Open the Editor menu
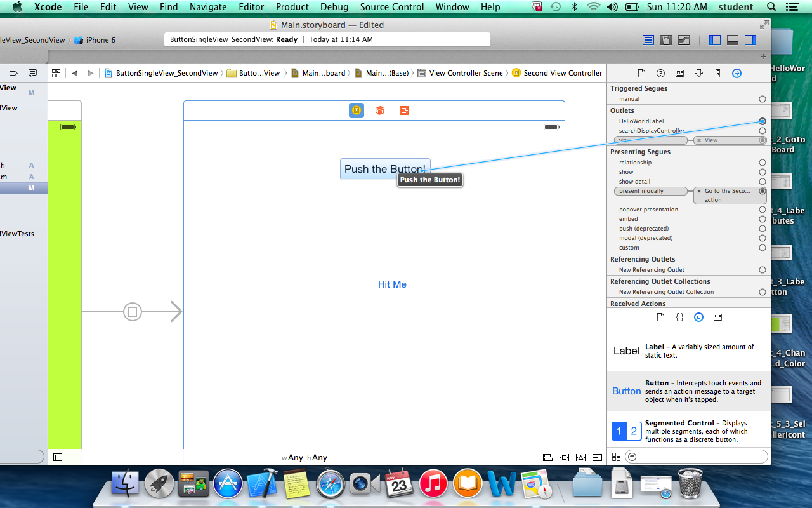The width and height of the screenshot is (812, 508). [x=251, y=7]
